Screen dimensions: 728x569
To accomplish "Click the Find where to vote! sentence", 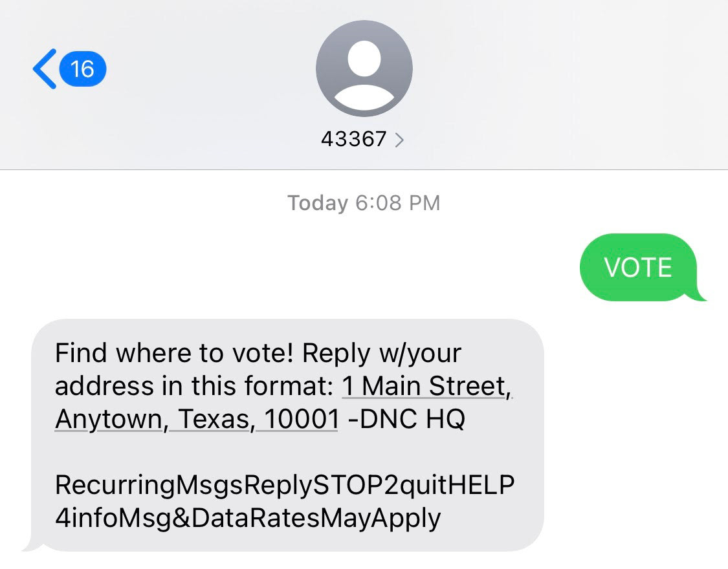I will coord(175,353).
